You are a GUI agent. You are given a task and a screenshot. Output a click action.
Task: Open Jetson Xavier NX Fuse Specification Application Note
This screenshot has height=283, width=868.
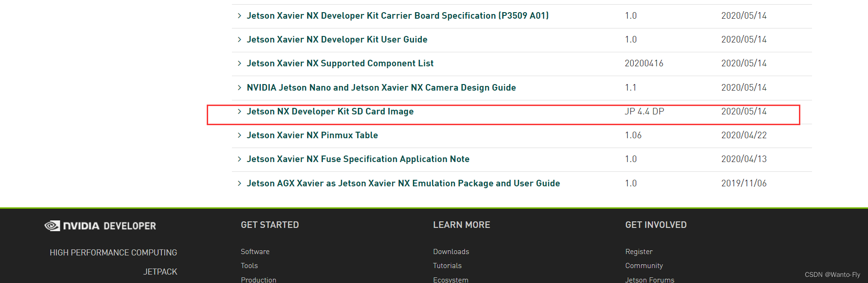358,159
